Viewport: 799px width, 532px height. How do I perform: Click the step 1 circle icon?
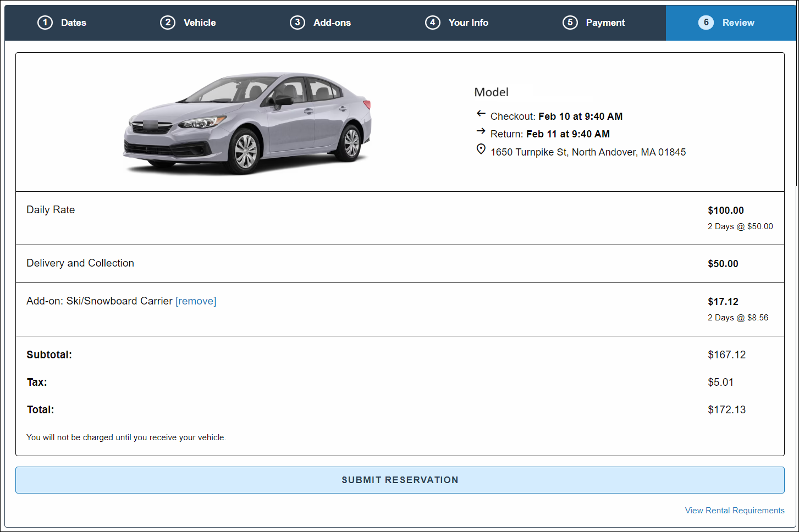45,23
